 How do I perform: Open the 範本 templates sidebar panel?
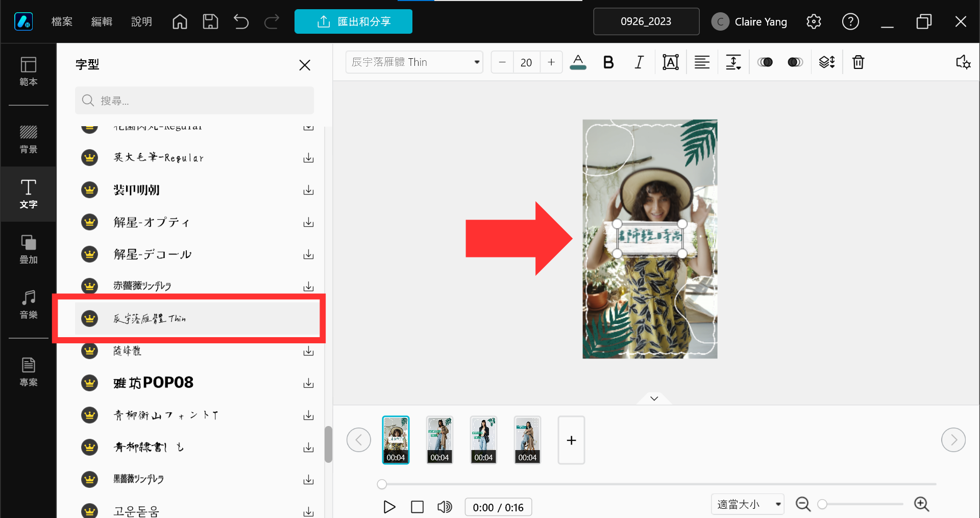pos(29,72)
